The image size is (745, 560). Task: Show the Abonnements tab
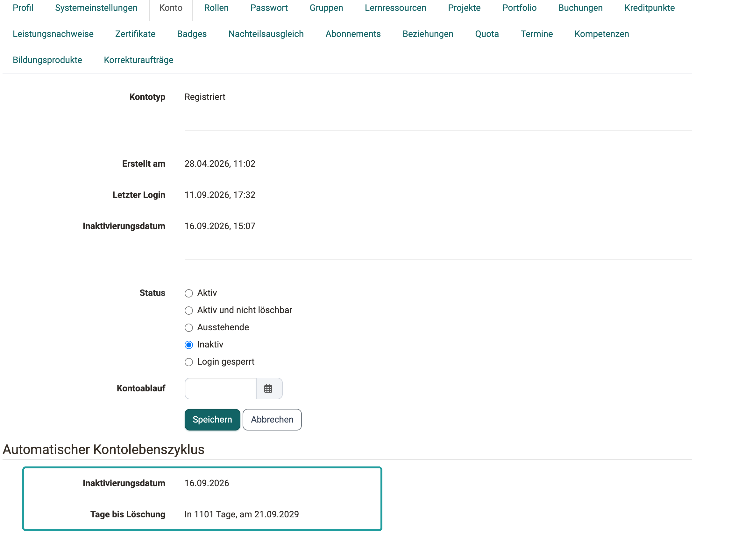click(x=353, y=34)
